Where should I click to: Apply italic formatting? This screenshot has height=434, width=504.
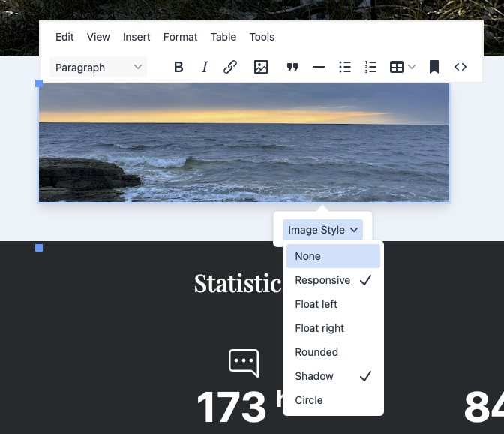pos(205,67)
